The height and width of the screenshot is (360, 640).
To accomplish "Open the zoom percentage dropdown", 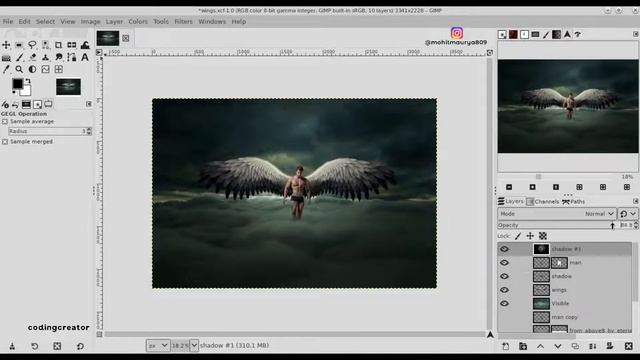I will pyautogui.click(x=194, y=346).
